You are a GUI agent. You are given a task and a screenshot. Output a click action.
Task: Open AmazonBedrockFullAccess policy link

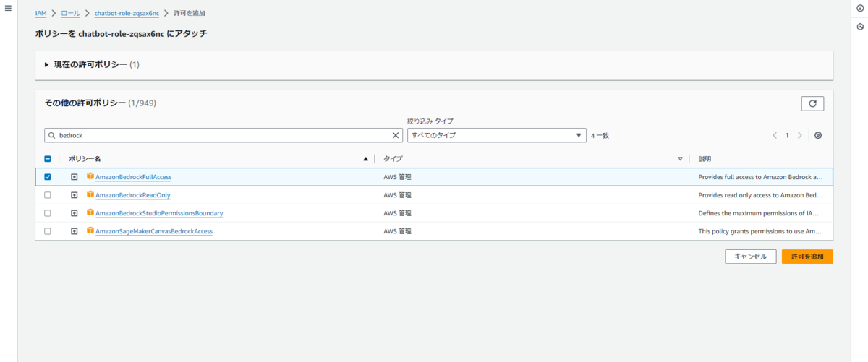pos(133,177)
